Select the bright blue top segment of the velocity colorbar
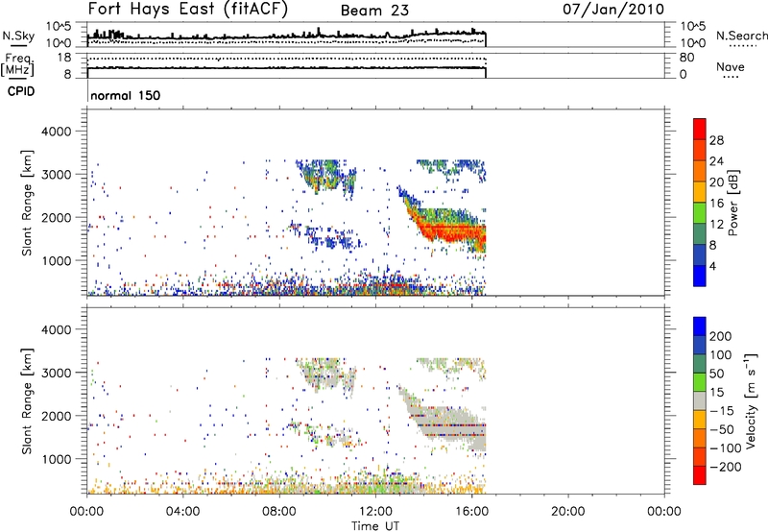The image size is (768, 532). coord(700,326)
